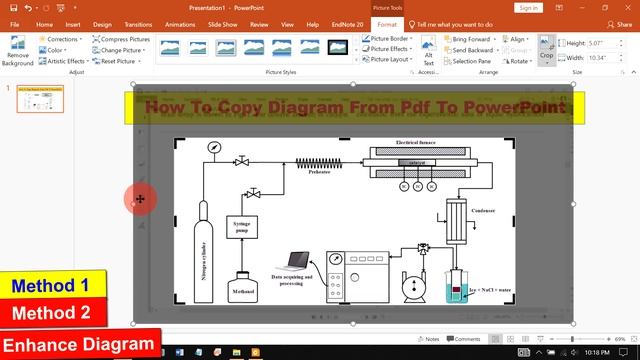
Task: Click the Redo icon in the title bar
Action: (46, 8)
